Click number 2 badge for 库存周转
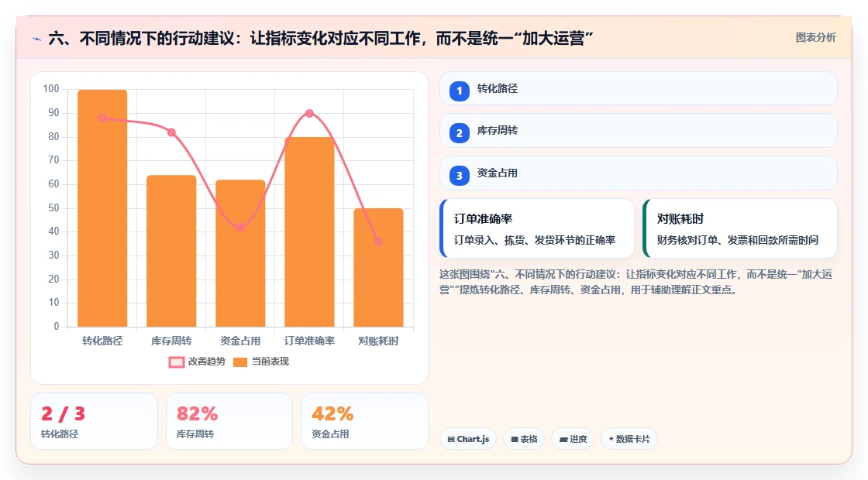Screen dimensions: 868x480 click(x=459, y=132)
